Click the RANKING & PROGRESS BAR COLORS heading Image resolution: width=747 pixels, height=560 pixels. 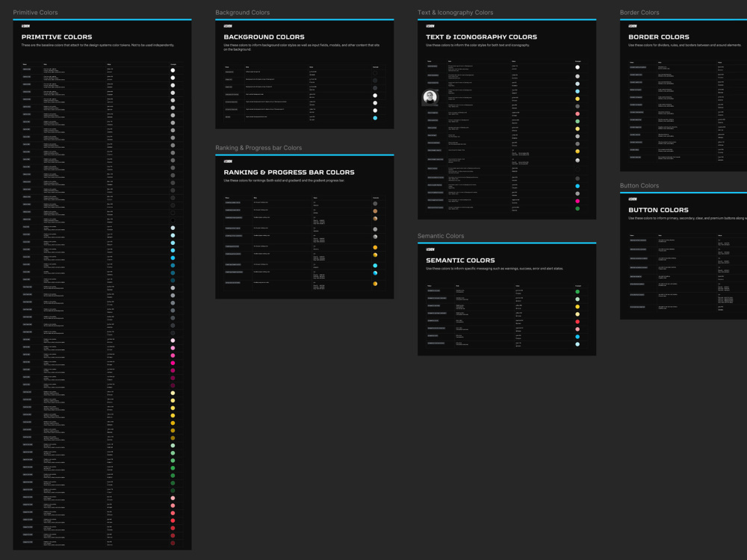coord(289,172)
